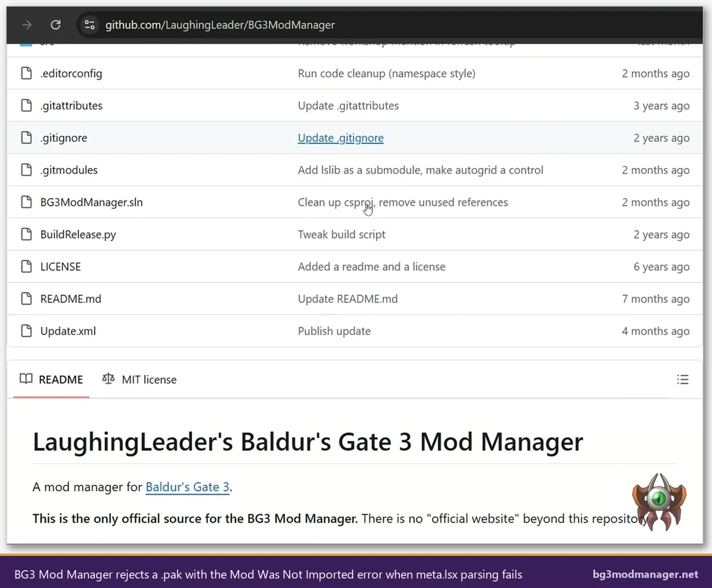This screenshot has width=712, height=588.
Task: Reload the page with the refresh icon
Action: [56, 25]
